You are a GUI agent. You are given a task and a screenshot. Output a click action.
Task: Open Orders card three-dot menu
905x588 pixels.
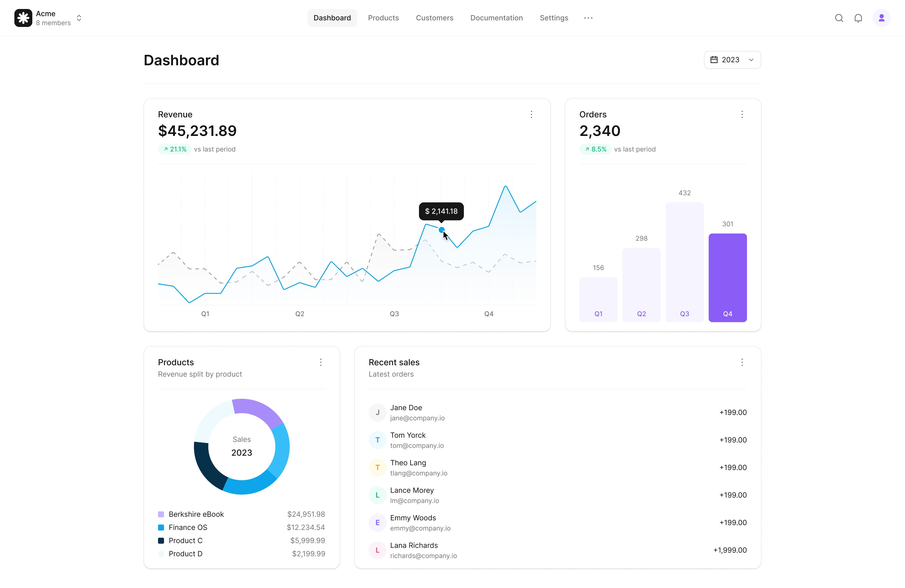[x=742, y=114]
